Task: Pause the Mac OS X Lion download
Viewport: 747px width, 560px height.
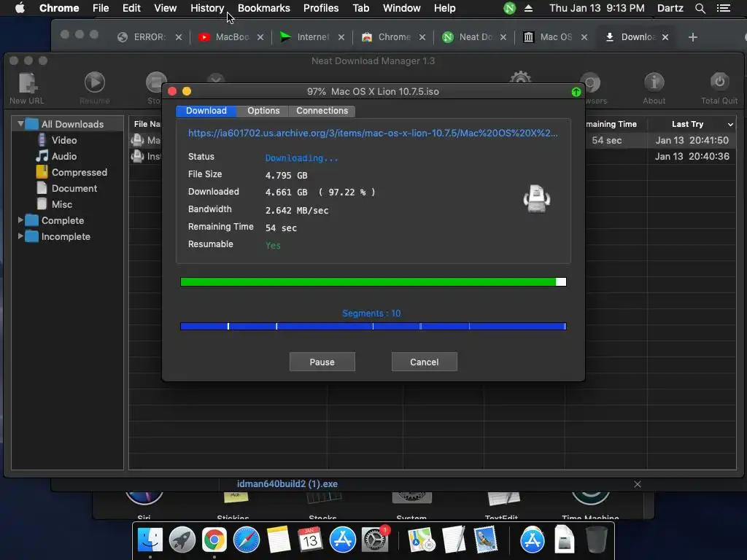Action: (322, 362)
